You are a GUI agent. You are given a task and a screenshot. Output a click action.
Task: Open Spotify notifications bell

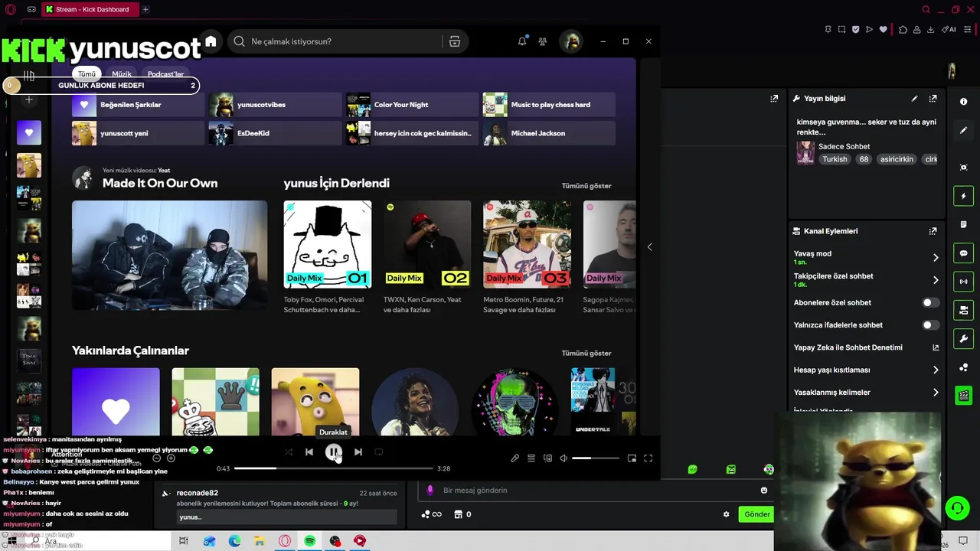[522, 41]
